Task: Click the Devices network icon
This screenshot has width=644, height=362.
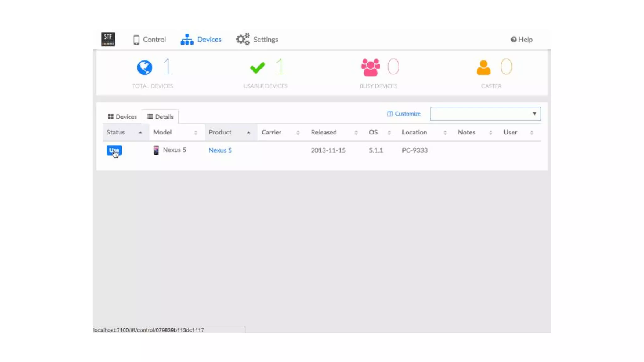Action: click(187, 40)
